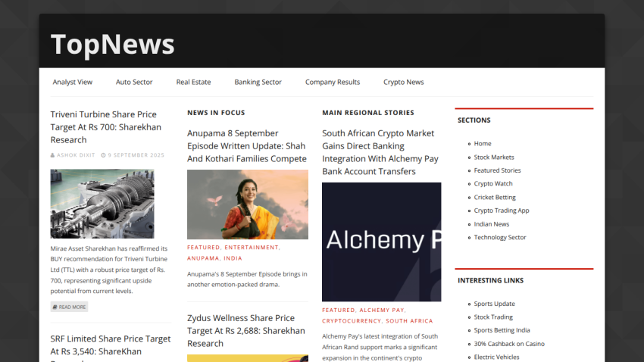Select the Entertainment tag under Anupama article
This screenshot has height=362, width=644.
pos(252,248)
